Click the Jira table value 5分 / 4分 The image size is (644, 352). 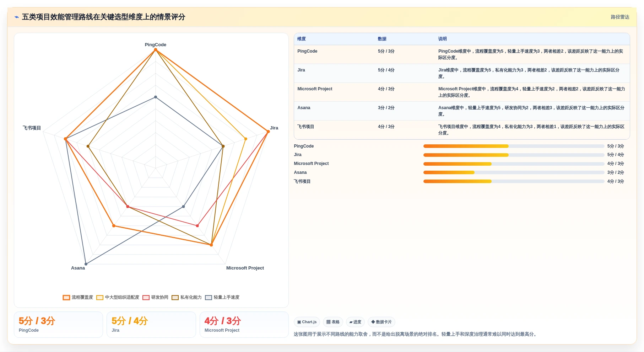[x=386, y=70]
